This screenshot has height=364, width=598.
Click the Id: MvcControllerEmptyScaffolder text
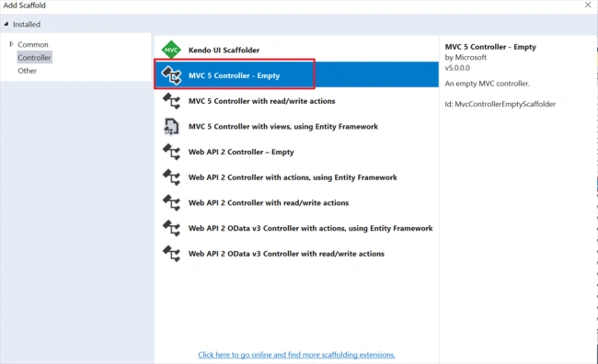500,104
